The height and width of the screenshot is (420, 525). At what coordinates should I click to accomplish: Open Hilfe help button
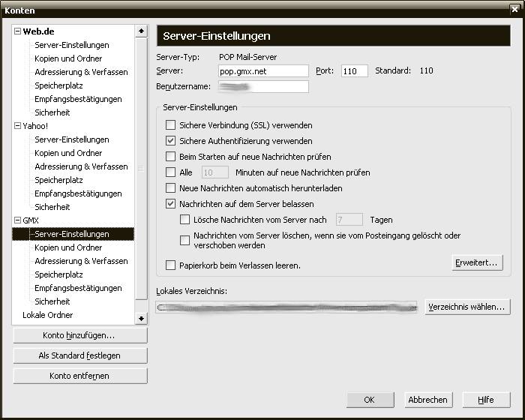tap(486, 400)
